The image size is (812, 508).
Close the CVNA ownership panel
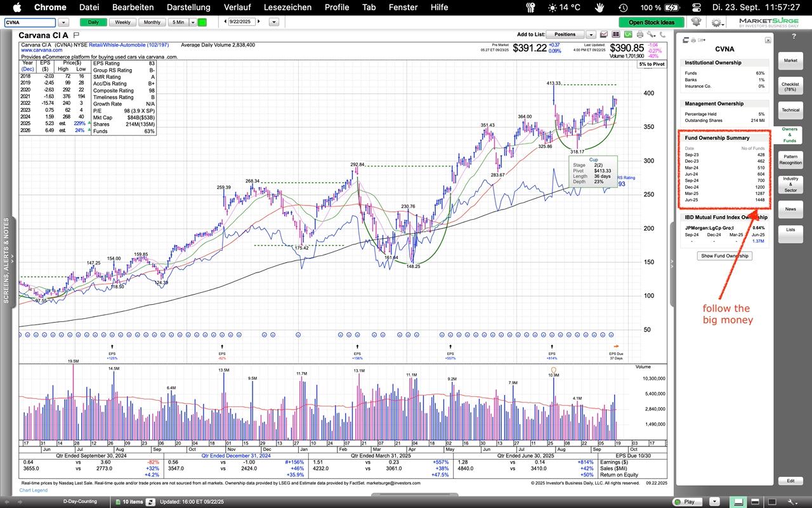pos(768,40)
